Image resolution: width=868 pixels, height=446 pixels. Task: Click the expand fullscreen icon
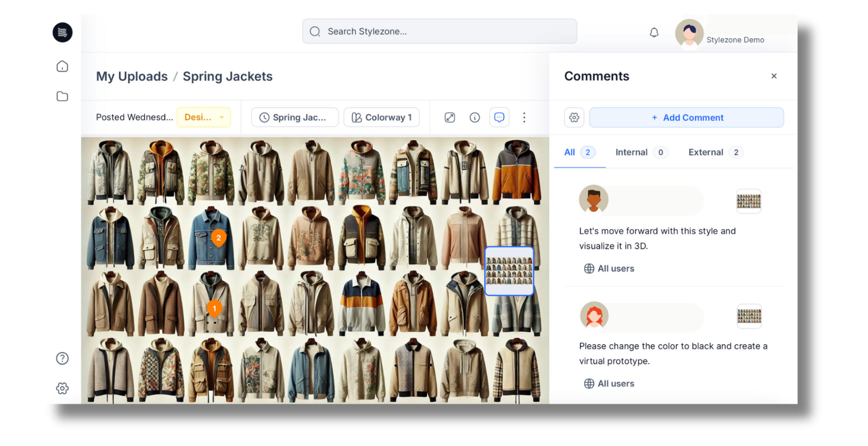450,118
